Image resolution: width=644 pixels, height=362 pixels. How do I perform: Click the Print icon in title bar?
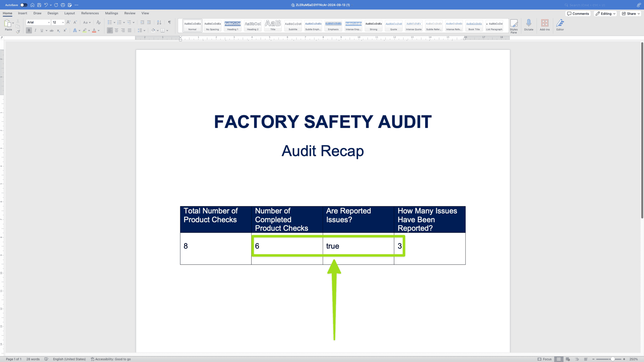[x=63, y=5]
